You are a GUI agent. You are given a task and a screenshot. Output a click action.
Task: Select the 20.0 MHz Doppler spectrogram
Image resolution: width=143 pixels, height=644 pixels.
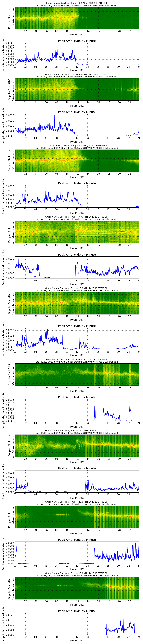pos(77,517)
